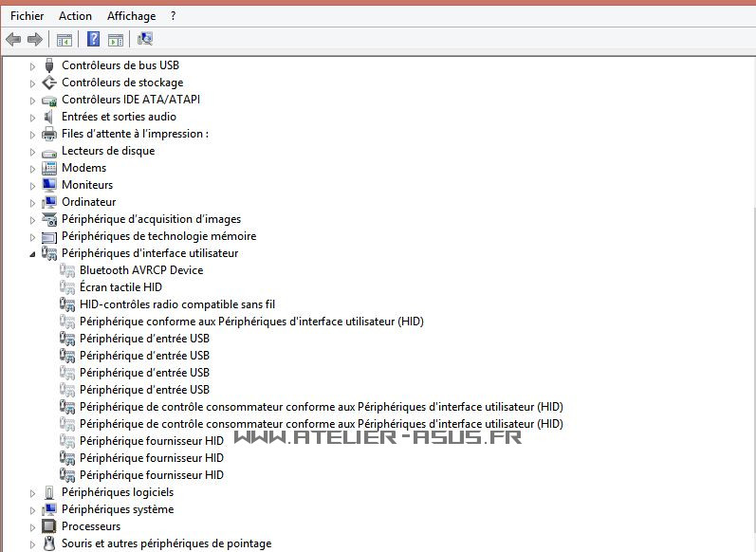Screen dimensions: 756x552
Task: Expand Souris et autres périphériques de pointage
Action: [x=32, y=543]
